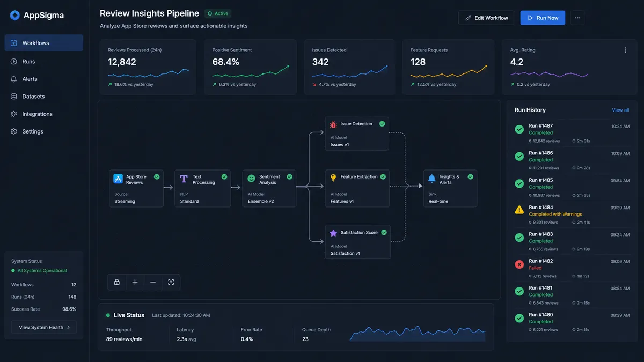Select the Sentiment Analysis smiley icon

point(251,179)
